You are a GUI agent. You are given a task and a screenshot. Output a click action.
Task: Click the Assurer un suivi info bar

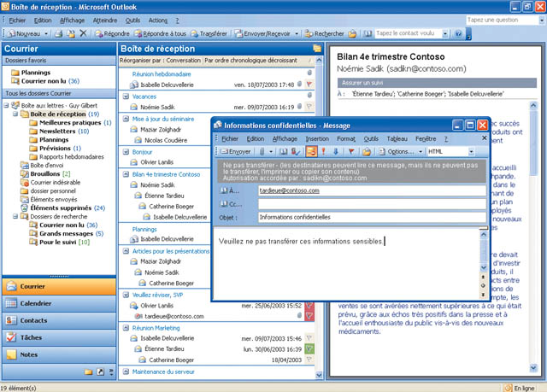pos(437,83)
